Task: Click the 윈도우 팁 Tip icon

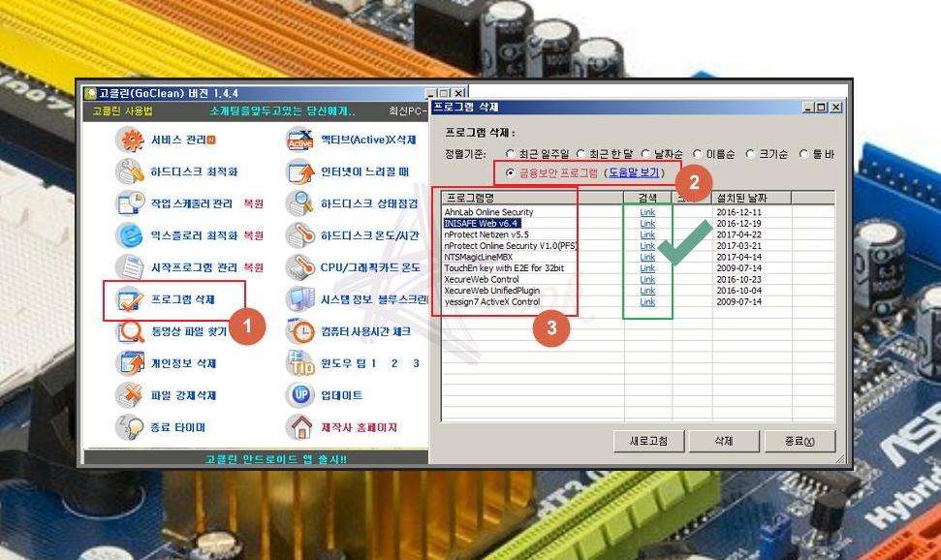Action: 300,363
